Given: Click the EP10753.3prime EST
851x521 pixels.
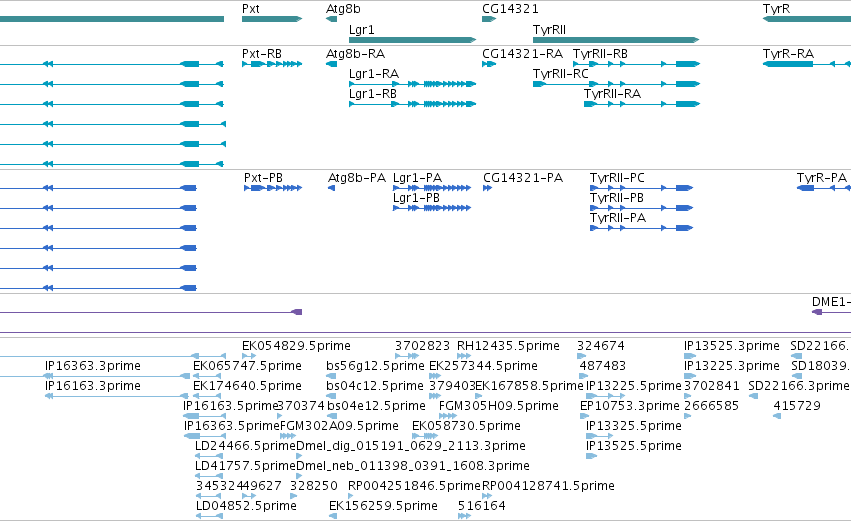Looking at the screenshot, I should tap(585, 416).
